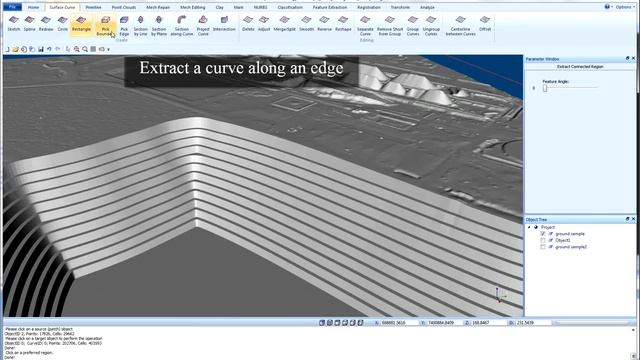Click the zoom in magnifier icon
The width and height of the screenshot is (640, 360).
point(76,49)
